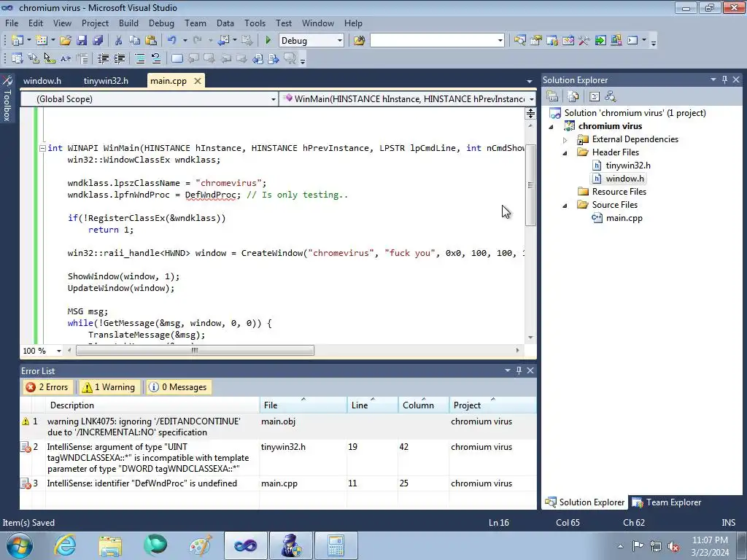Collapse the Source Files folder
The image size is (747, 560).
(x=565, y=205)
